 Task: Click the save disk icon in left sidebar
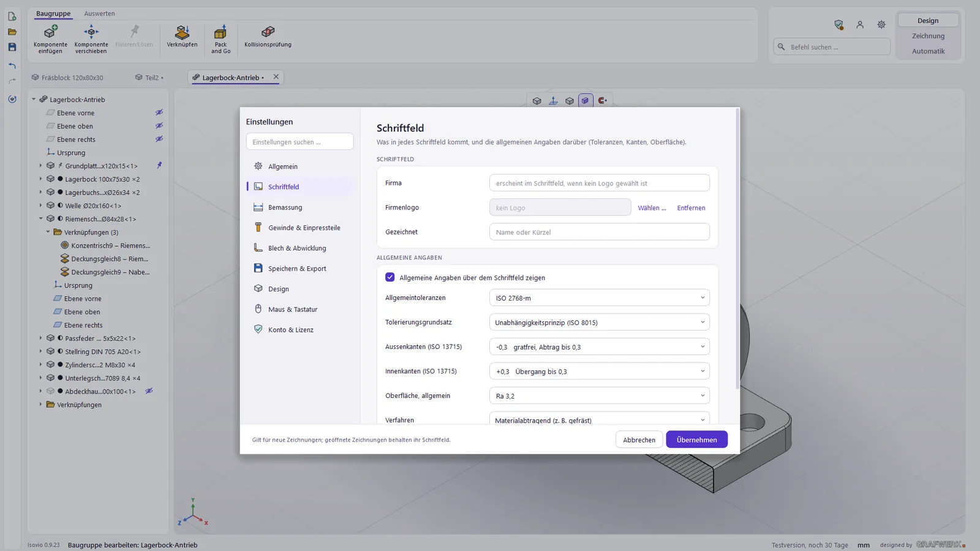click(x=12, y=47)
